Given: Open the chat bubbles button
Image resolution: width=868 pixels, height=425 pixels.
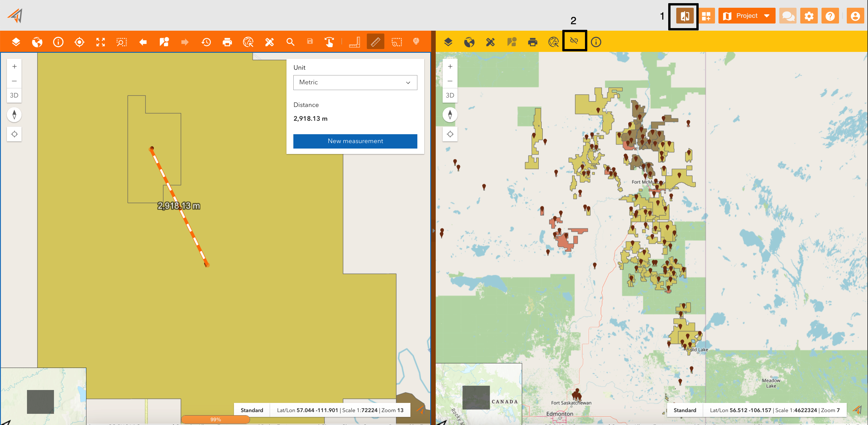Looking at the screenshot, I should [788, 16].
